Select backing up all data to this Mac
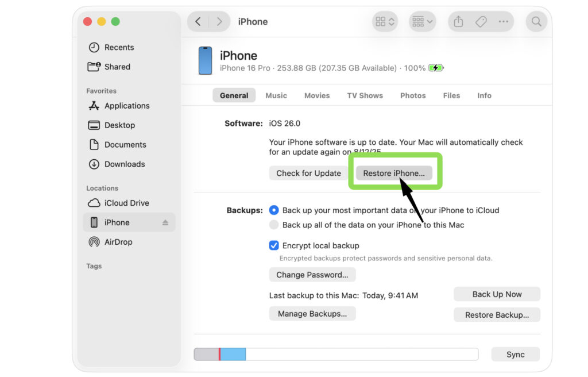The height and width of the screenshot is (377, 588). pyautogui.click(x=274, y=225)
